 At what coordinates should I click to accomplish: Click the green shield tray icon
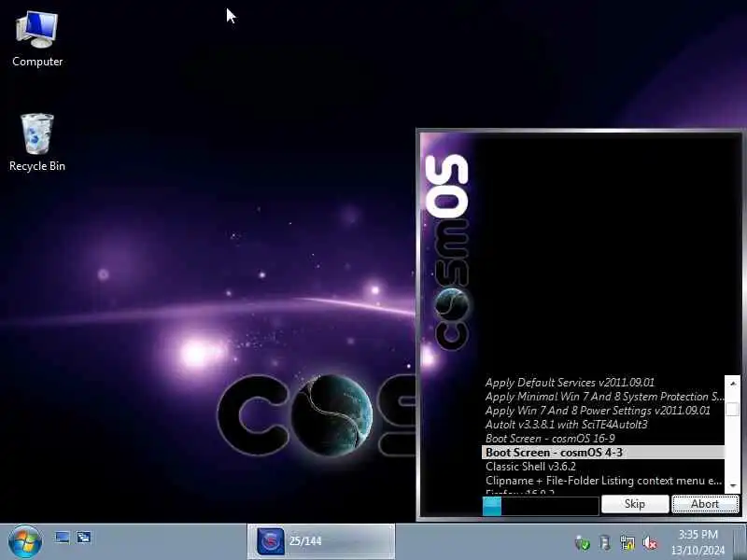[582, 543]
